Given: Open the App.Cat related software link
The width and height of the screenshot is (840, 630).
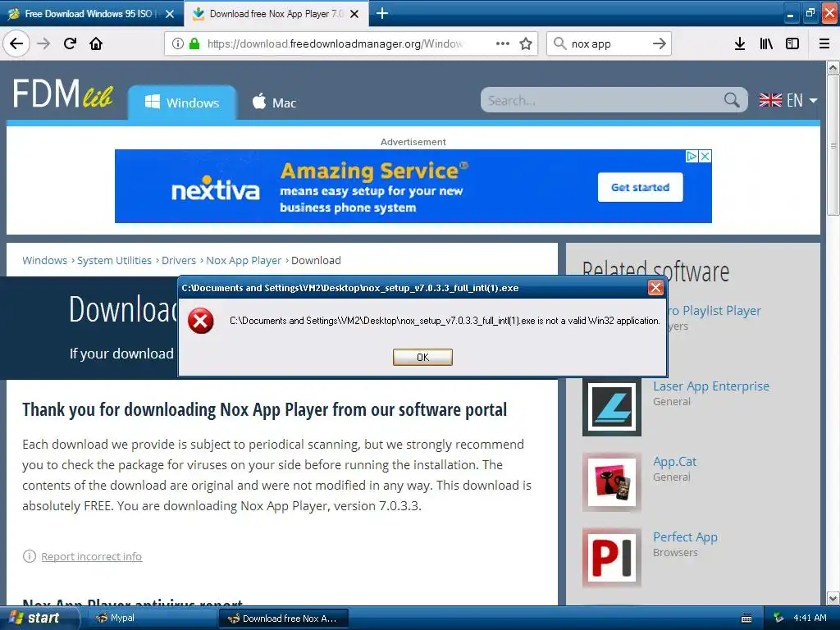Looking at the screenshot, I should 674,461.
